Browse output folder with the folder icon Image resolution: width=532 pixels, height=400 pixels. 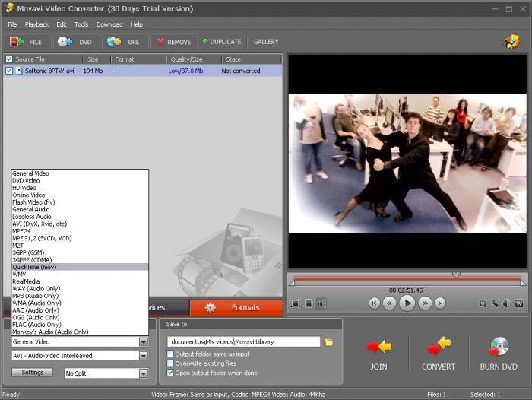click(x=329, y=342)
